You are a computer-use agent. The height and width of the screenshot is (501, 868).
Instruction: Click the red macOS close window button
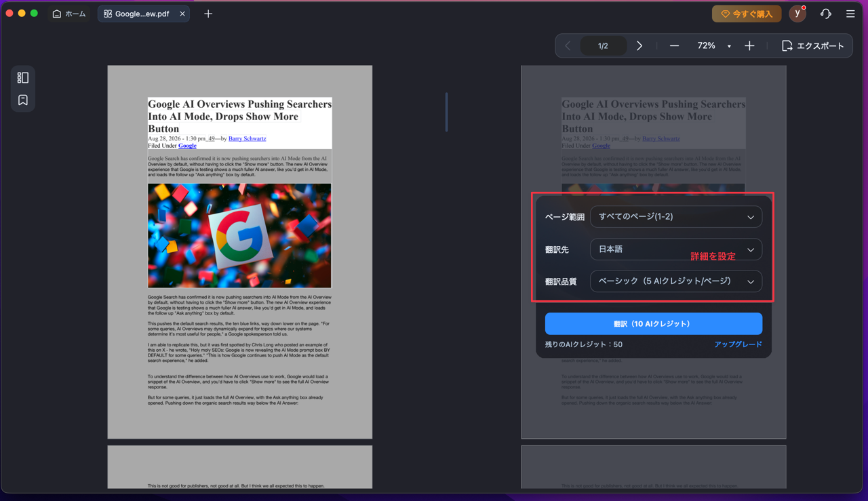pos(9,14)
